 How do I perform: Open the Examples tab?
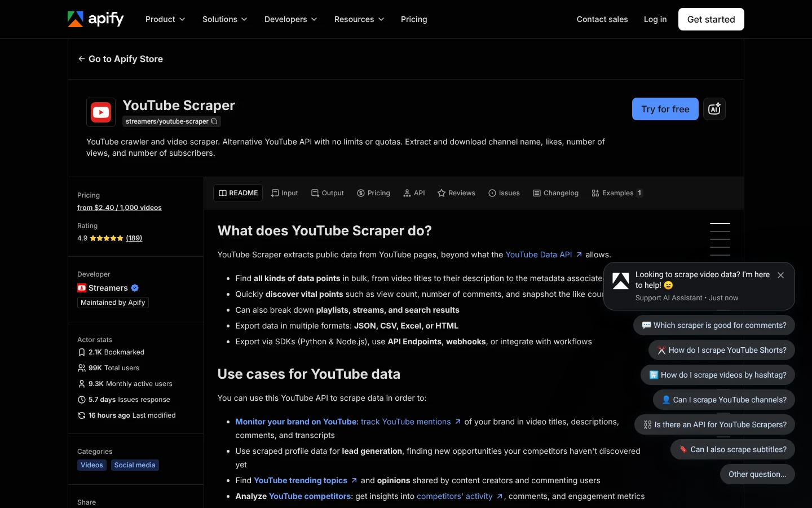(617, 193)
